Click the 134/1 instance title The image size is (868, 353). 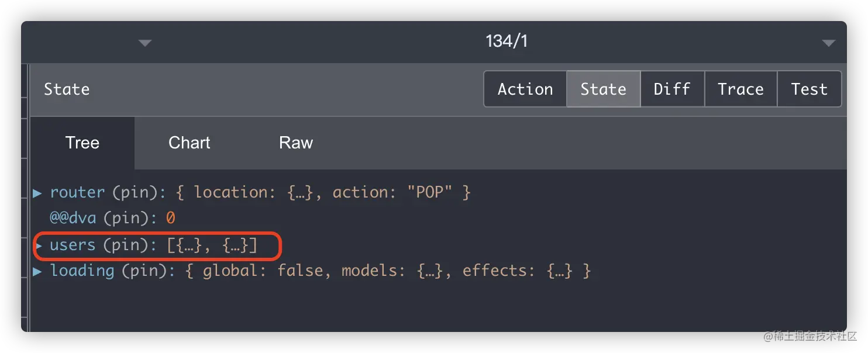click(507, 41)
